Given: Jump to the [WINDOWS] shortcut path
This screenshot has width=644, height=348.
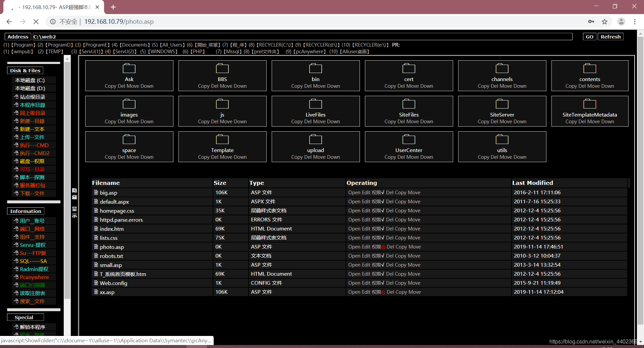Looking at the screenshot, I should coord(163,52).
